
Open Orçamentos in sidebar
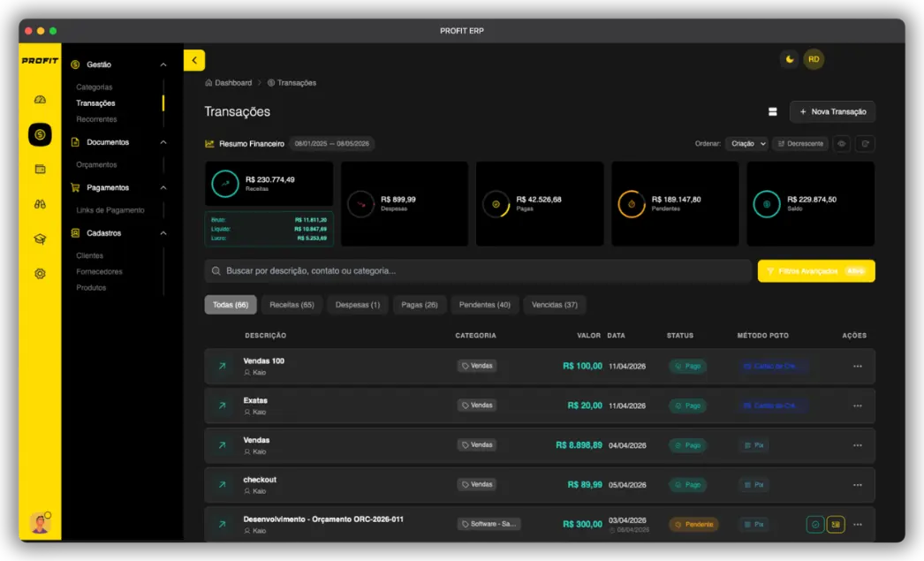(x=96, y=164)
